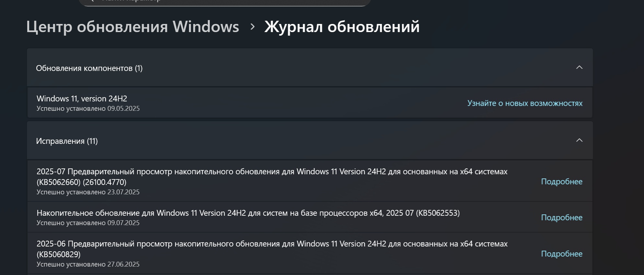
Task: Open Подробнее for update KB5062660
Action: click(x=561, y=182)
